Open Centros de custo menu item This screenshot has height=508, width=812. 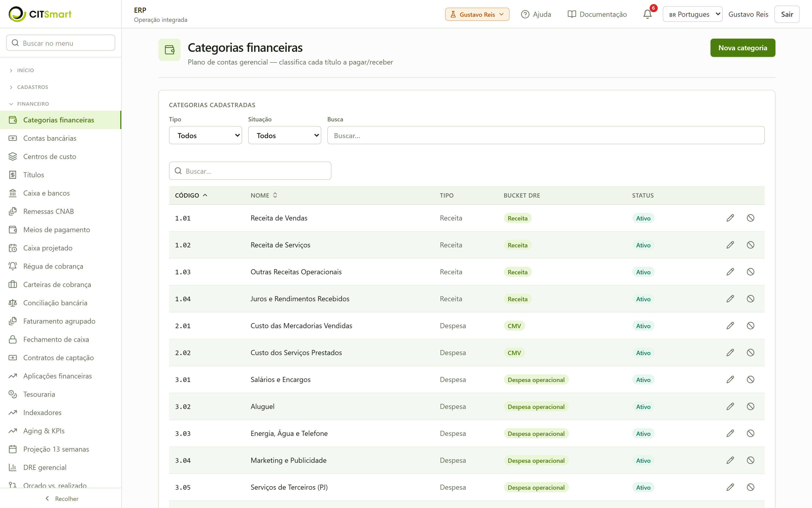pyautogui.click(x=60, y=156)
